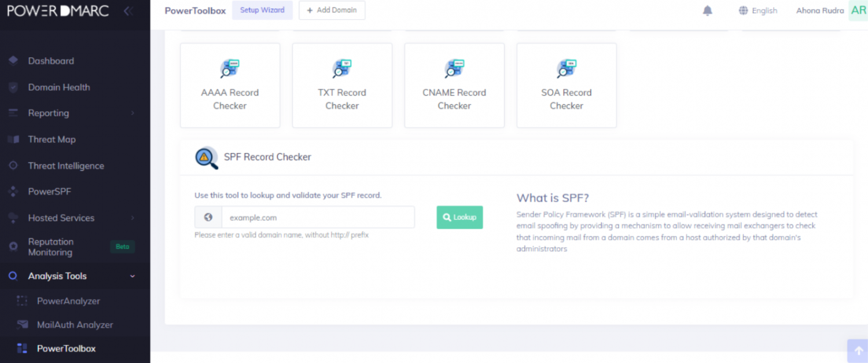
Task: Select the CNAME Record Checker icon
Action: pyautogui.click(x=454, y=68)
